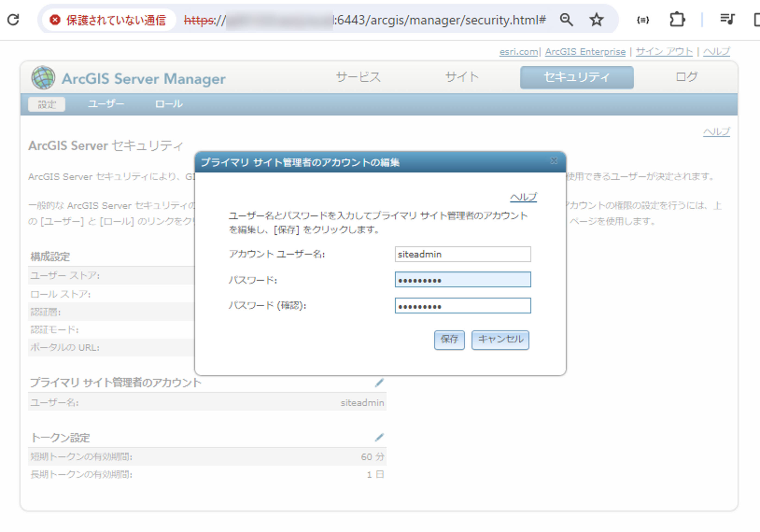Focus the パスワード (確認) input field
Viewport: 760px width, 532px height.
click(x=463, y=306)
